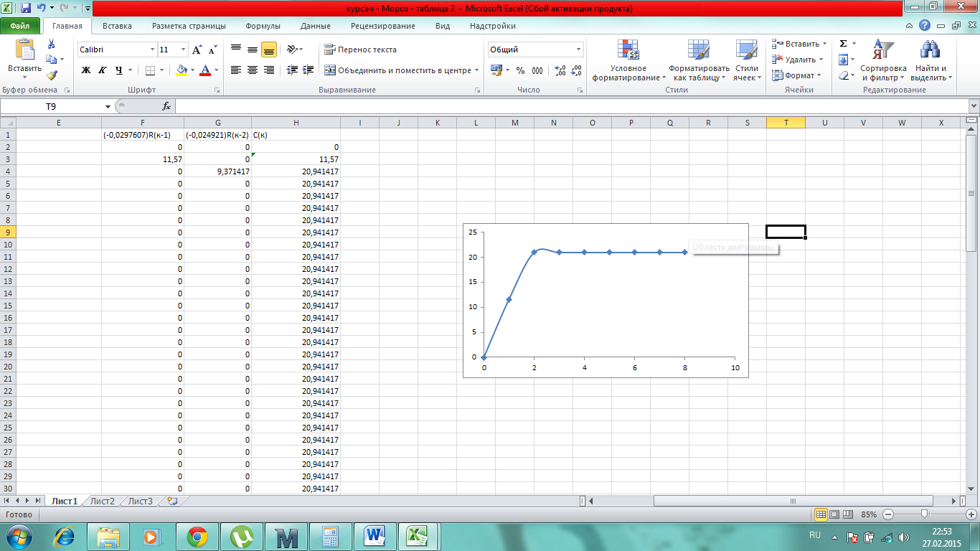Click the Sort and Filter icon

click(883, 50)
